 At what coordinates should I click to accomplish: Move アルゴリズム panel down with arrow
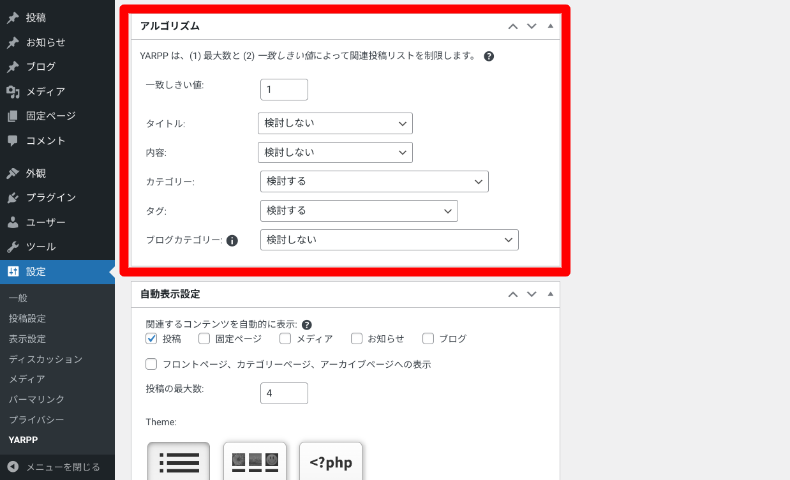coord(532,26)
